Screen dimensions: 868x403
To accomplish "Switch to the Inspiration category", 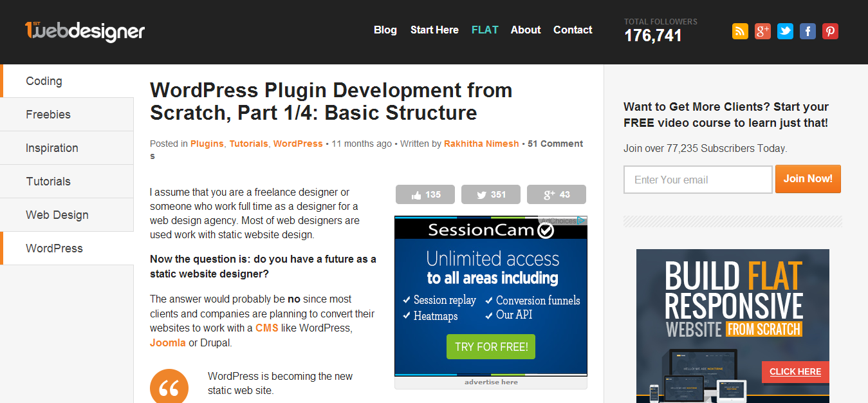I will 67,148.
